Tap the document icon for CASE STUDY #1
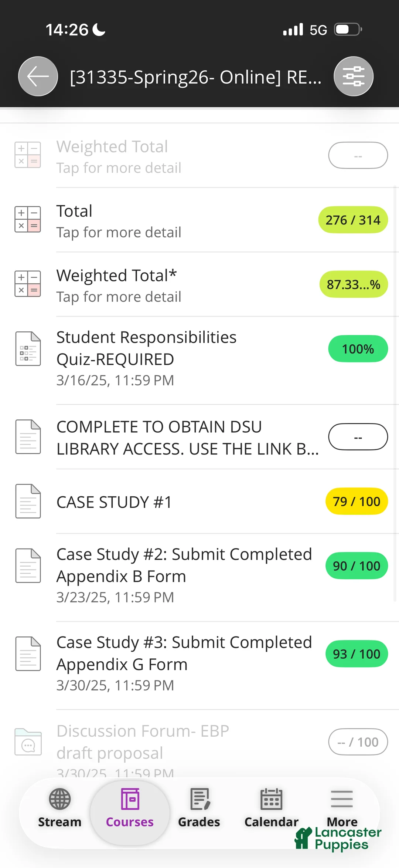The width and height of the screenshot is (399, 868). 28,501
